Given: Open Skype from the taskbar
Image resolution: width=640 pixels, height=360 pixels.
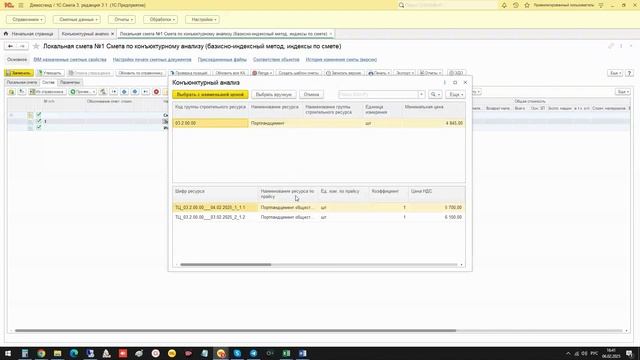Looking at the screenshot, I should (237, 353).
